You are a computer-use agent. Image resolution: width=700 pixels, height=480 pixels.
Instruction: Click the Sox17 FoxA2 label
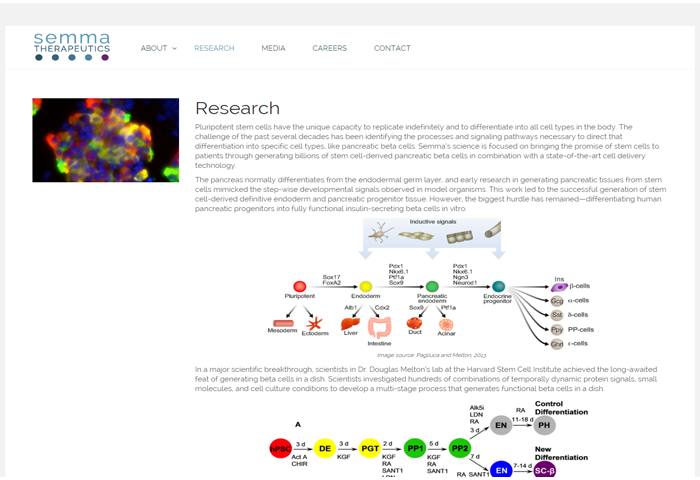pos(331,280)
